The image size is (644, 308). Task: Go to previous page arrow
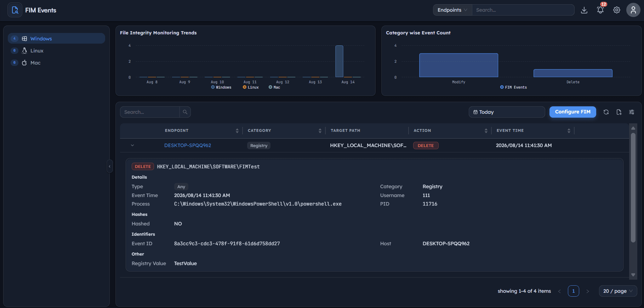click(x=559, y=291)
